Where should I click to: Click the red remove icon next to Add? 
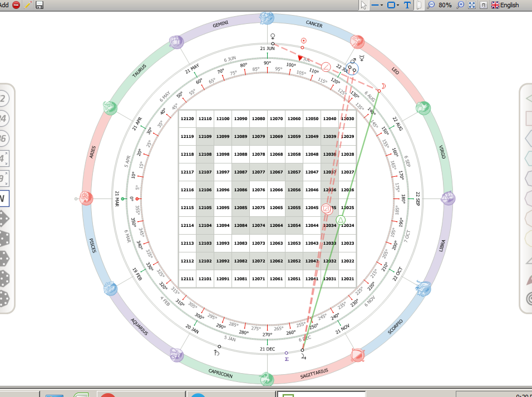click(x=16, y=5)
